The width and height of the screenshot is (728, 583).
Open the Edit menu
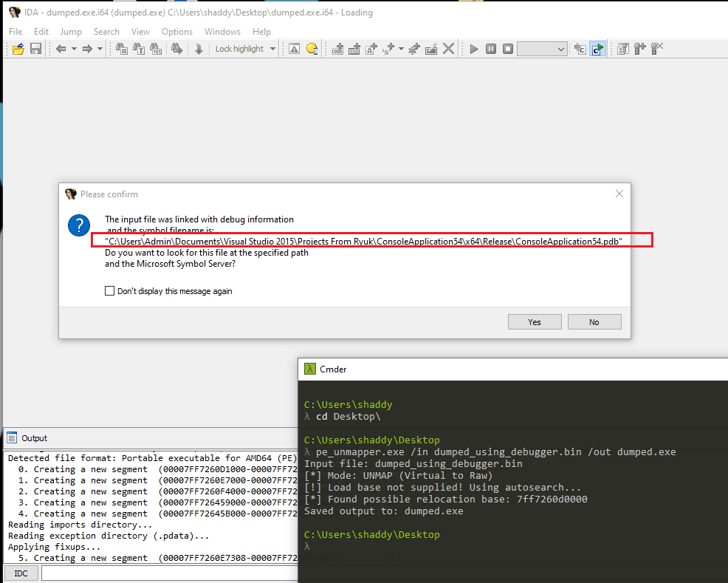41,32
